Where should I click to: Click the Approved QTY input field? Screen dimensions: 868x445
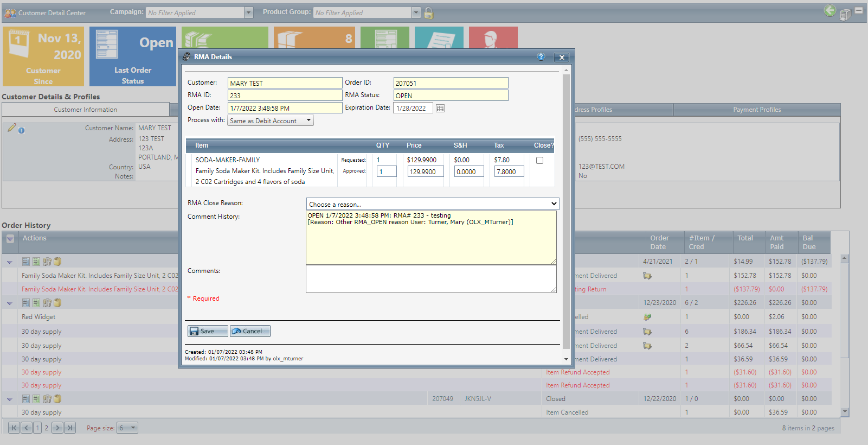(387, 171)
